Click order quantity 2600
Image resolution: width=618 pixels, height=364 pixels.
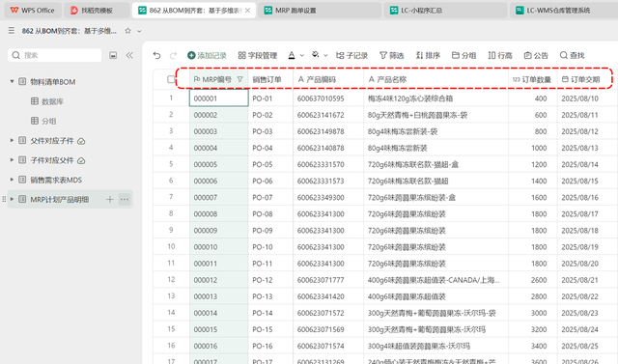[x=533, y=280]
